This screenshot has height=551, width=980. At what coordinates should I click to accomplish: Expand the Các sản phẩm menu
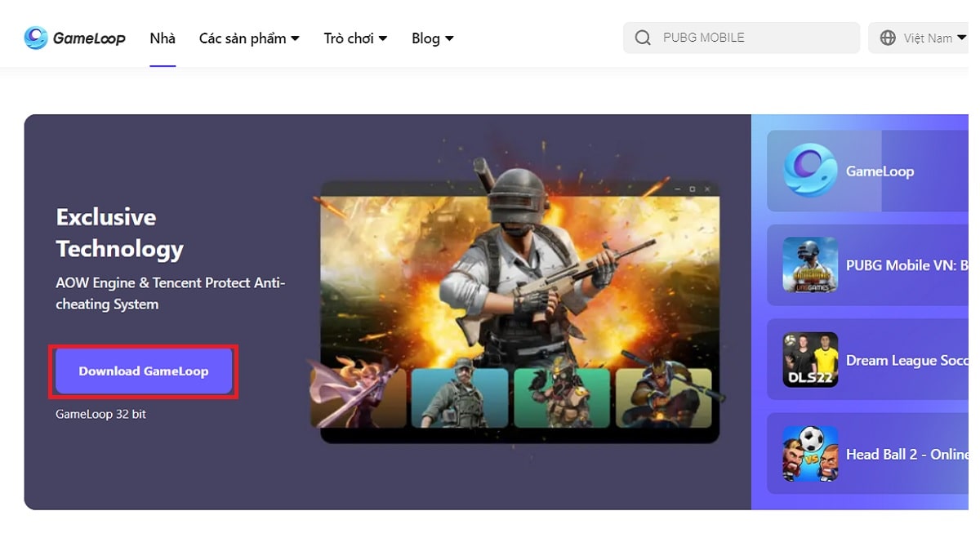pyautogui.click(x=249, y=38)
